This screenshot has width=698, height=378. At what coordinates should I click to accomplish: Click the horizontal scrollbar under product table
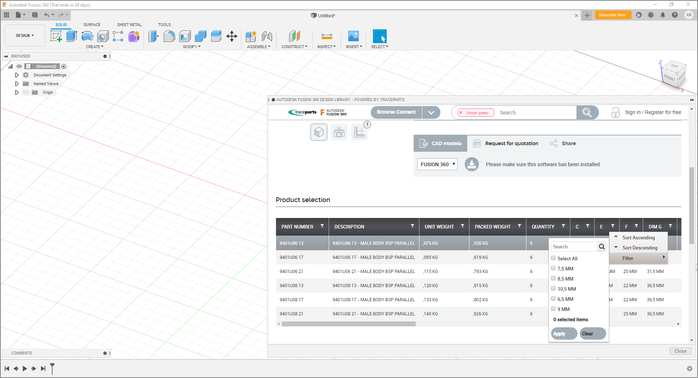(x=349, y=324)
